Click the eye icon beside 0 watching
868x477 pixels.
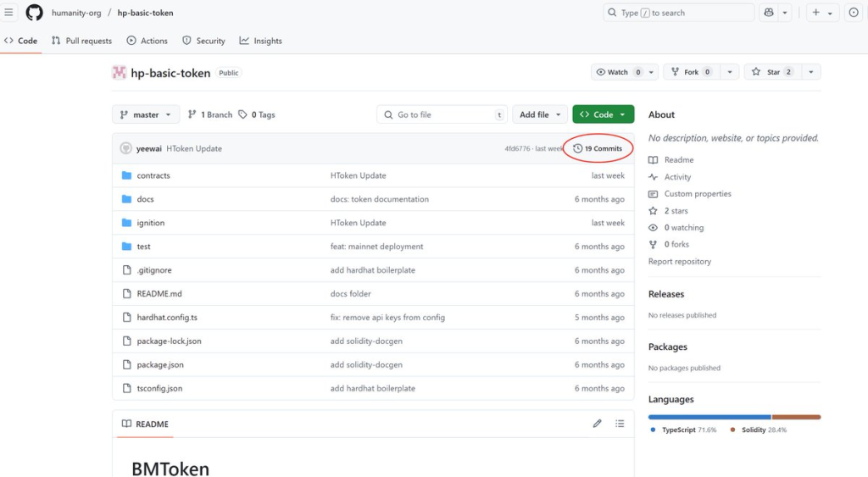point(654,227)
